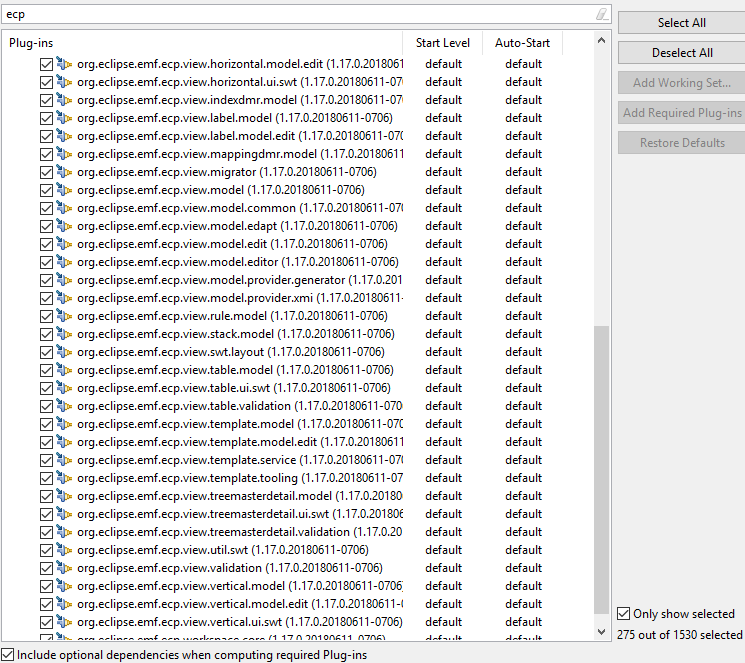Click plug-in icon for view.indexdmr.model

(x=64, y=100)
